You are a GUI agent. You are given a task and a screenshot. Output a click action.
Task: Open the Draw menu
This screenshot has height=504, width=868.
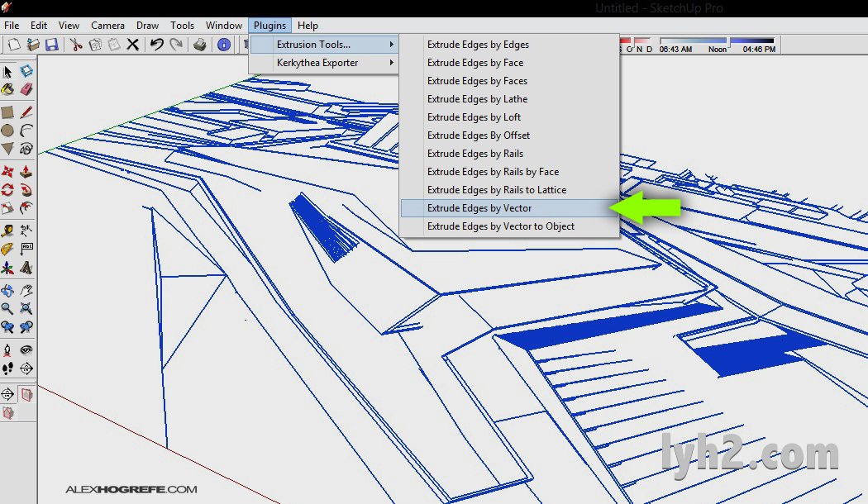[x=148, y=26]
